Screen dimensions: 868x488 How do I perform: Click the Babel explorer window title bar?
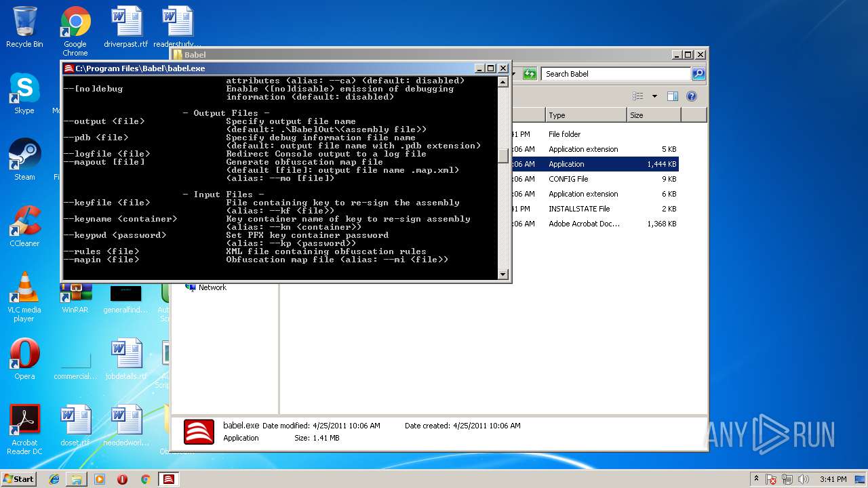point(420,54)
